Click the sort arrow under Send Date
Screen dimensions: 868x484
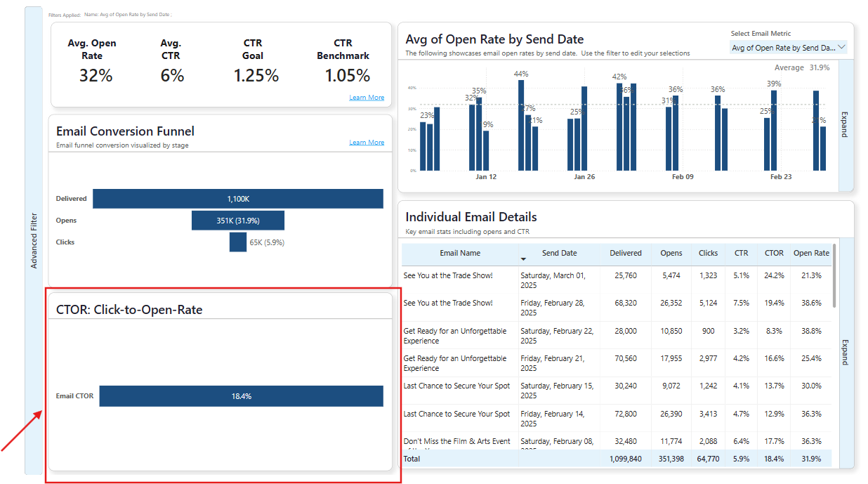tap(523, 260)
